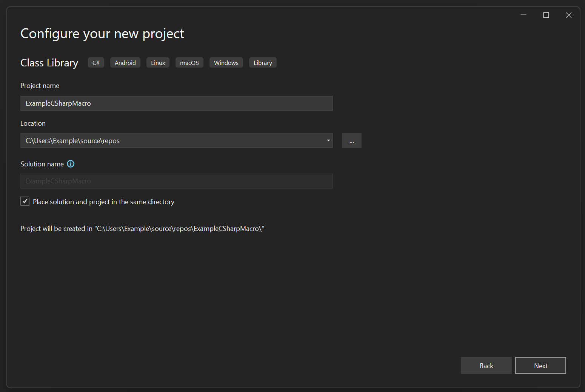Select the macOS platform tag

point(189,62)
